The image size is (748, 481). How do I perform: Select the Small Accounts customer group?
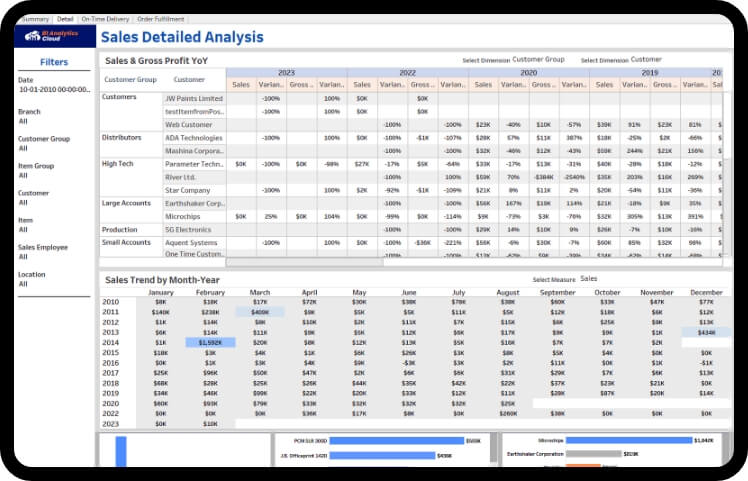pyautogui.click(x=126, y=242)
